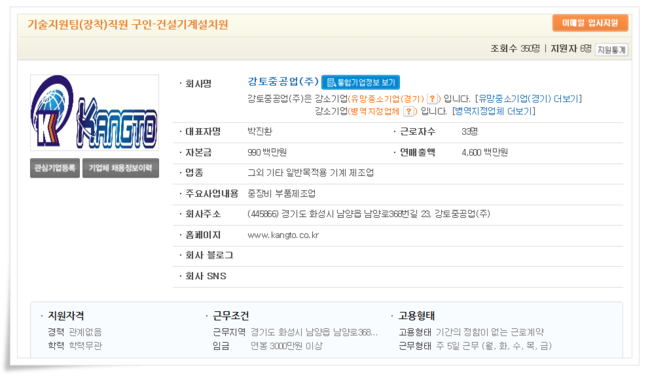This screenshot has width=650, height=376.
Task: Open 통합기업정보 보기 button
Action: pos(361,82)
